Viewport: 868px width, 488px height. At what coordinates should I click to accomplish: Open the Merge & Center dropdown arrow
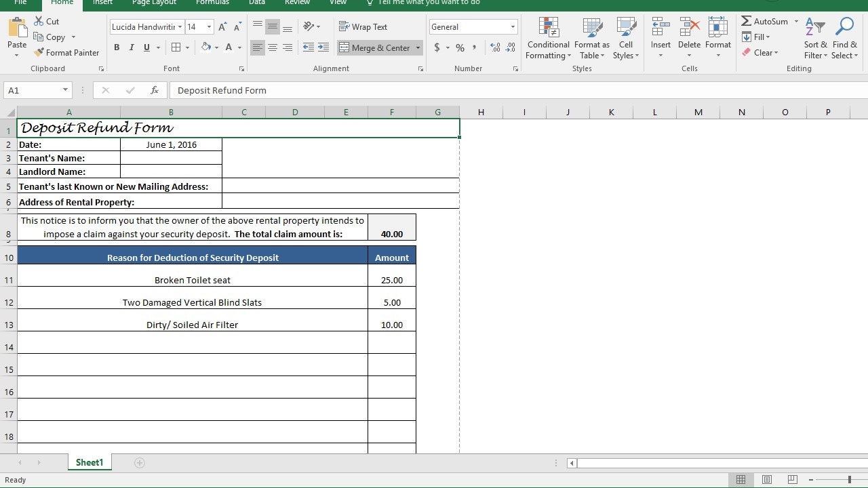pyautogui.click(x=418, y=47)
